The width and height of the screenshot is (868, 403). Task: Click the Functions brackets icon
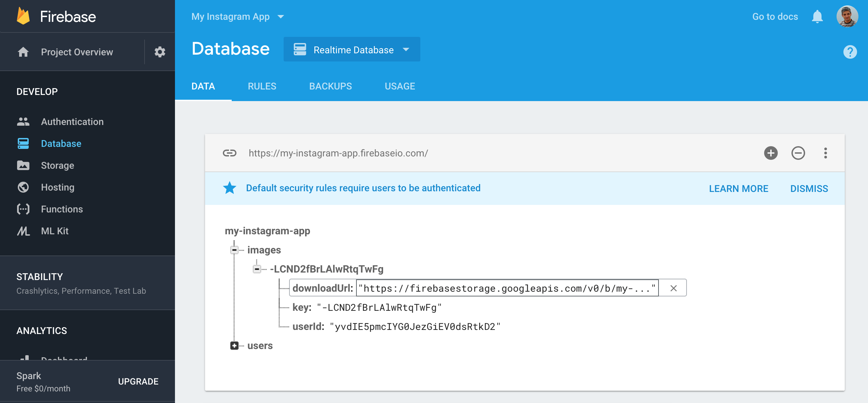pos(23,209)
